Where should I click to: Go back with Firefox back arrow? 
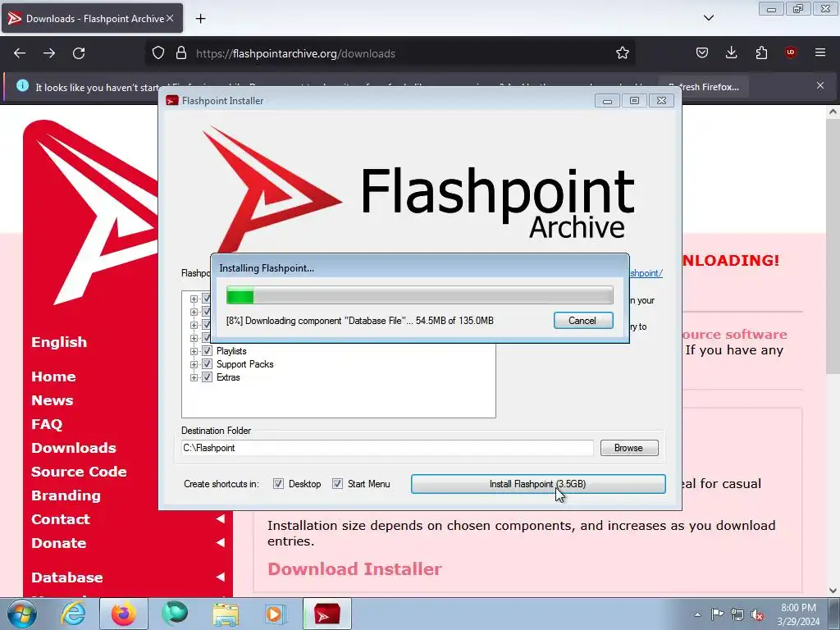pos(20,53)
